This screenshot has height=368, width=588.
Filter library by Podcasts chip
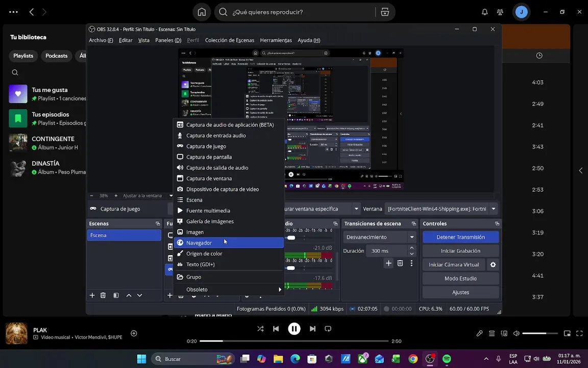tap(57, 56)
